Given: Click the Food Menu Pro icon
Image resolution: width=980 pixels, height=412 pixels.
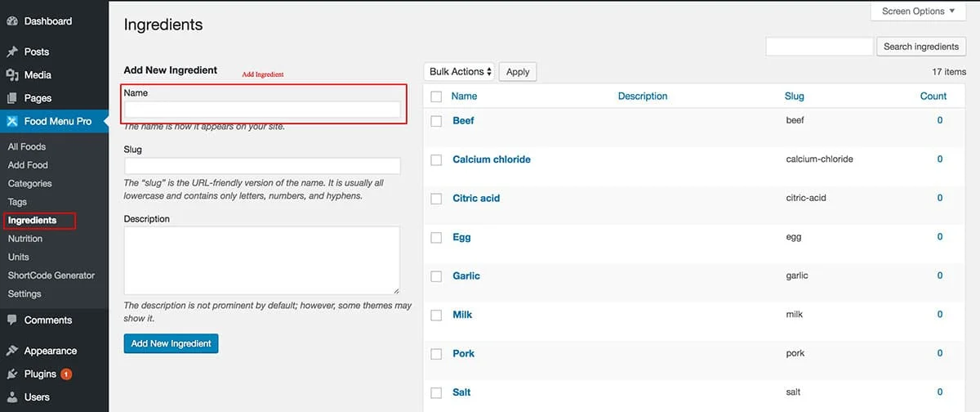Looking at the screenshot, I should click(x=12, y=122).
